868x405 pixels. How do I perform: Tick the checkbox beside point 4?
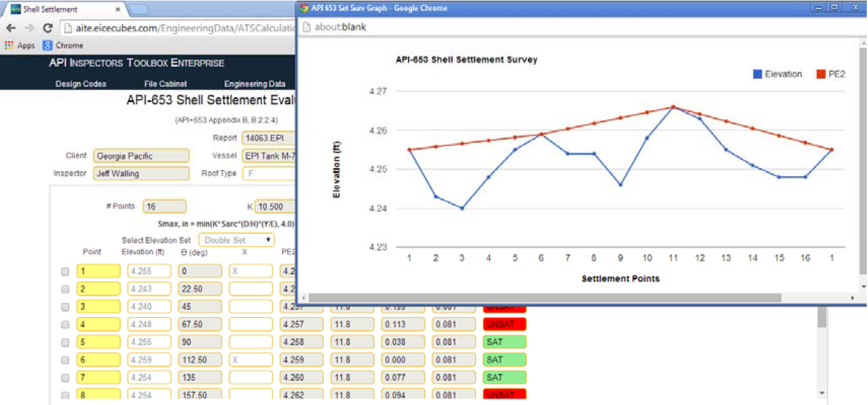65,324
